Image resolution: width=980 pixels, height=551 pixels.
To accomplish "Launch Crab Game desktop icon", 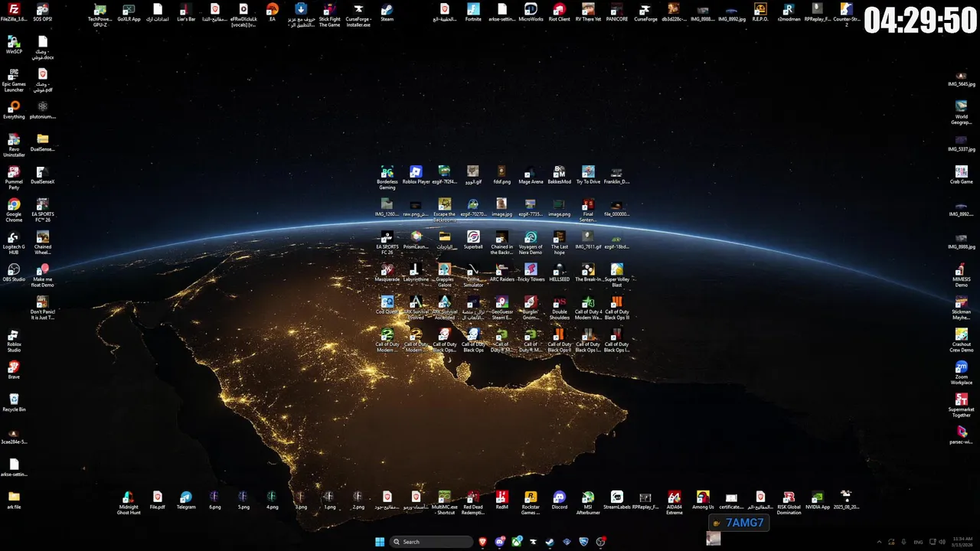I will click(x=962, y=175).
